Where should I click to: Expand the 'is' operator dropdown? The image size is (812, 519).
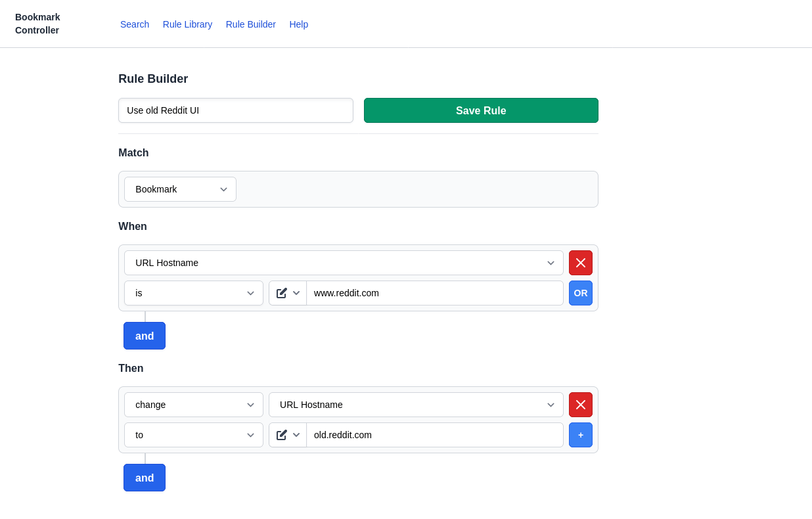[x=194, y=293]
